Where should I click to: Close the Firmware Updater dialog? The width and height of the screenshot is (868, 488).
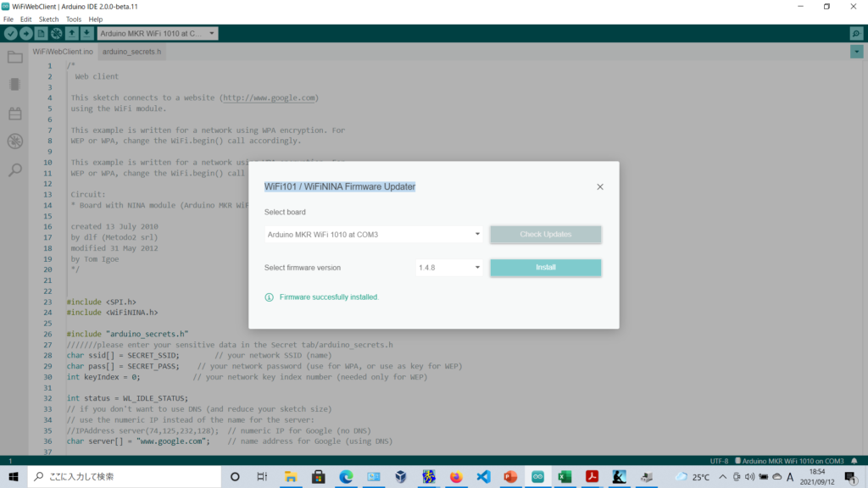coord(600,187)
